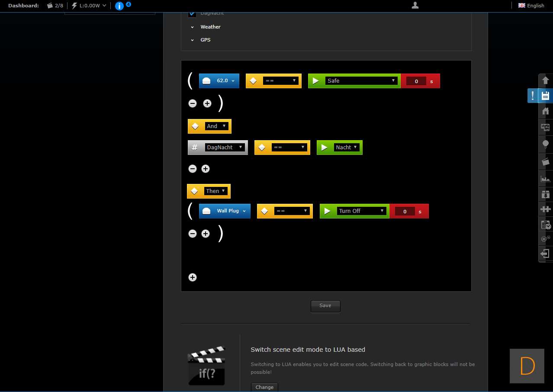Open the Safe state dropdown
The image size is (553, 392).
[361, 81]
